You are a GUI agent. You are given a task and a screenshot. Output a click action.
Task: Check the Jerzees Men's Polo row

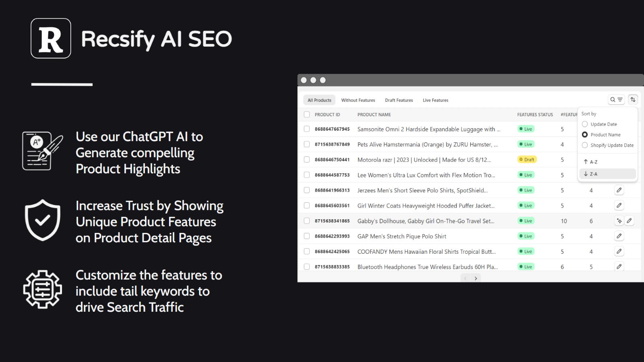pyautogui.click(x=307, y=190)
